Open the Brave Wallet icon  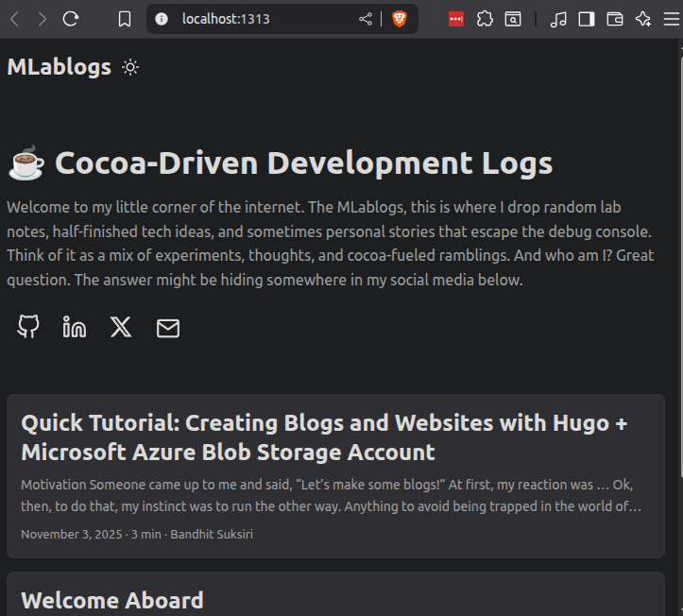pos(615,19)
